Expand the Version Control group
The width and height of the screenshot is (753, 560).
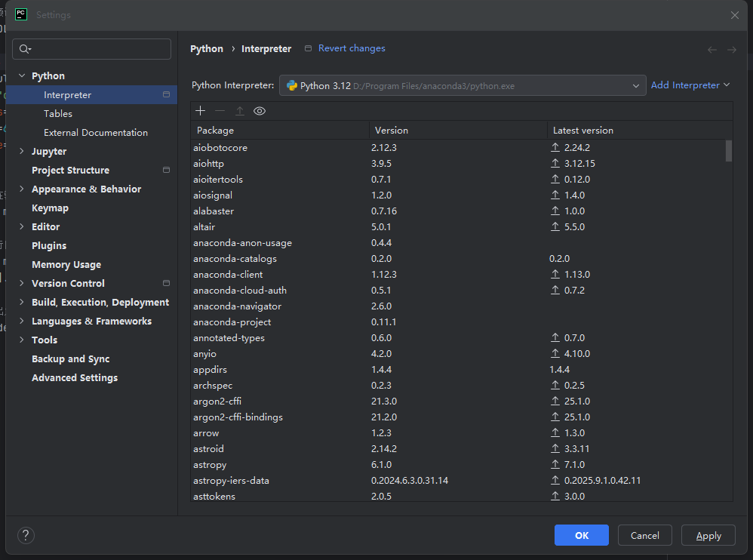[22, 283]
